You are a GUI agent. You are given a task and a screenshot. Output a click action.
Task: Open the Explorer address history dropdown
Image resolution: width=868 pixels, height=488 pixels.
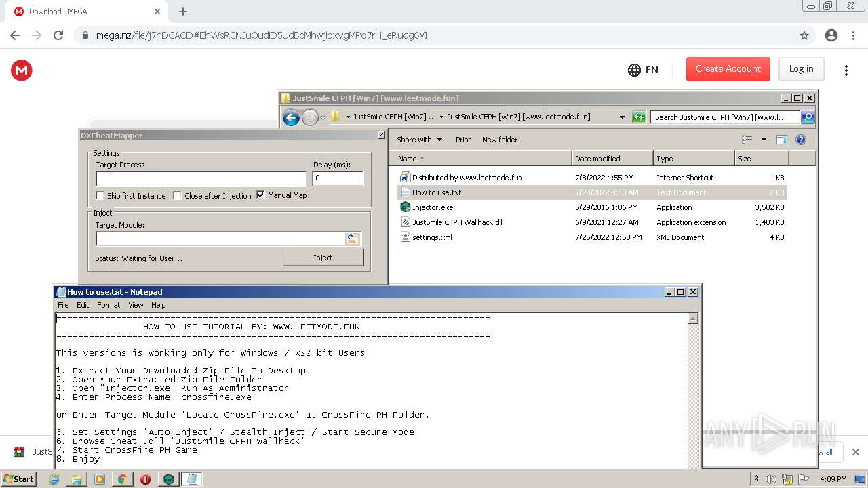pyautogui.click(x=622, y=117)
